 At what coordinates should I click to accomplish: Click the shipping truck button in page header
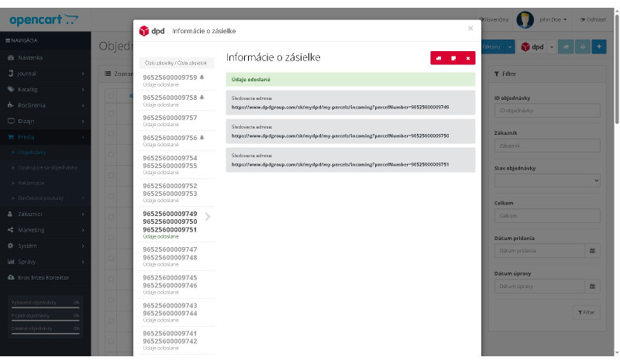(x=566, y=46)
